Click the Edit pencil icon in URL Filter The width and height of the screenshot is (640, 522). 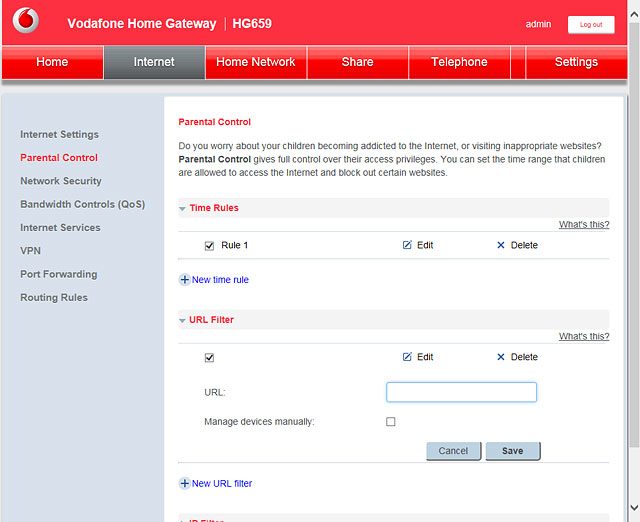(x=407, y=357)
